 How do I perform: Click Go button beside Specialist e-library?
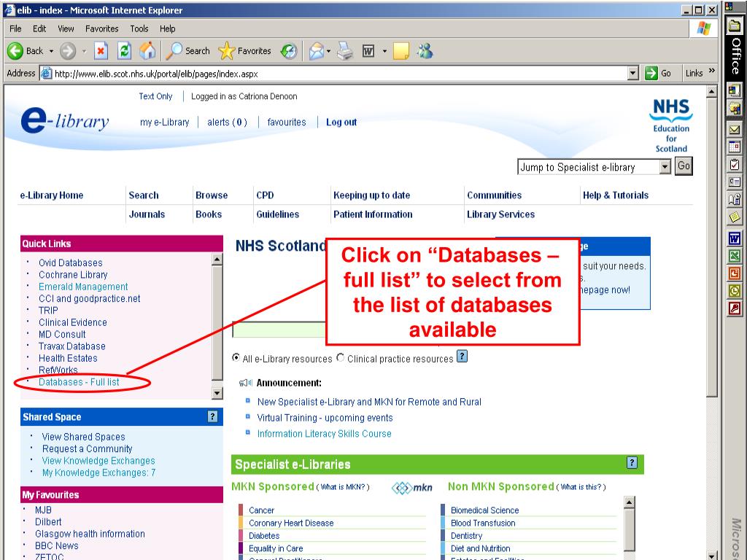(684, 166)
